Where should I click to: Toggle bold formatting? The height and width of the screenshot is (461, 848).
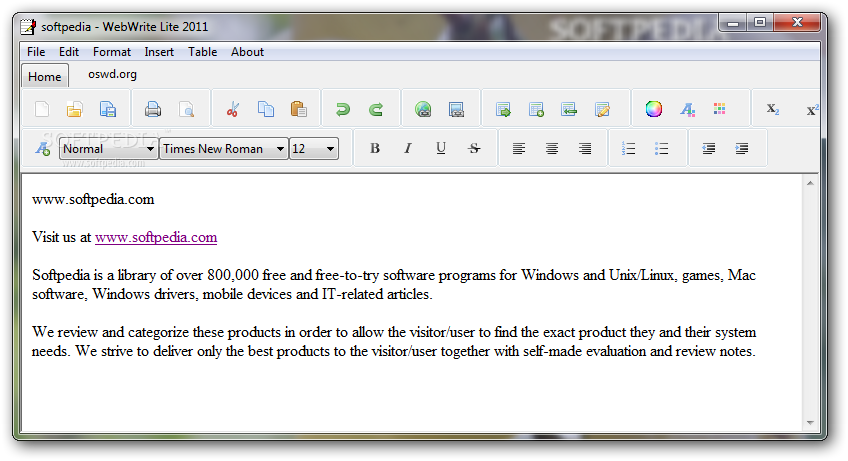click(375, 148)
